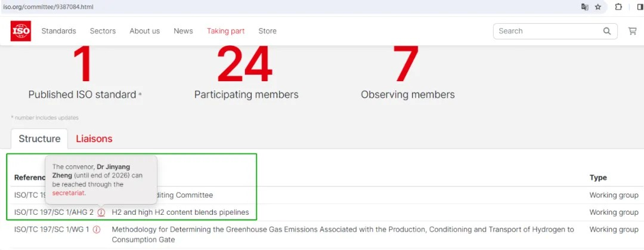Bookmark page with the star icon
The image size is (644, 250).
click(598, 7)
